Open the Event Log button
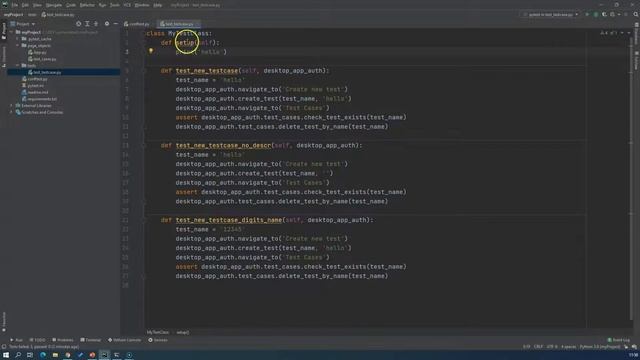The height and width of the screenshot is (360, 640). [x=618, y=340]
